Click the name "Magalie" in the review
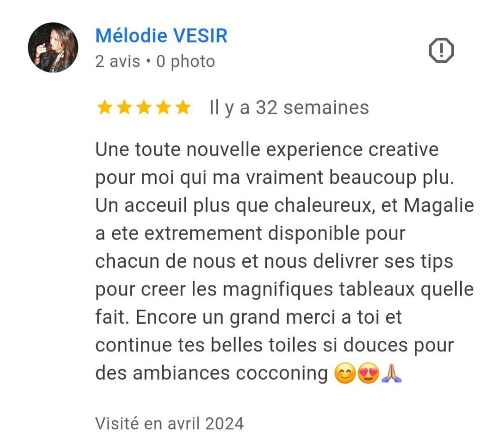 (439, 205)
